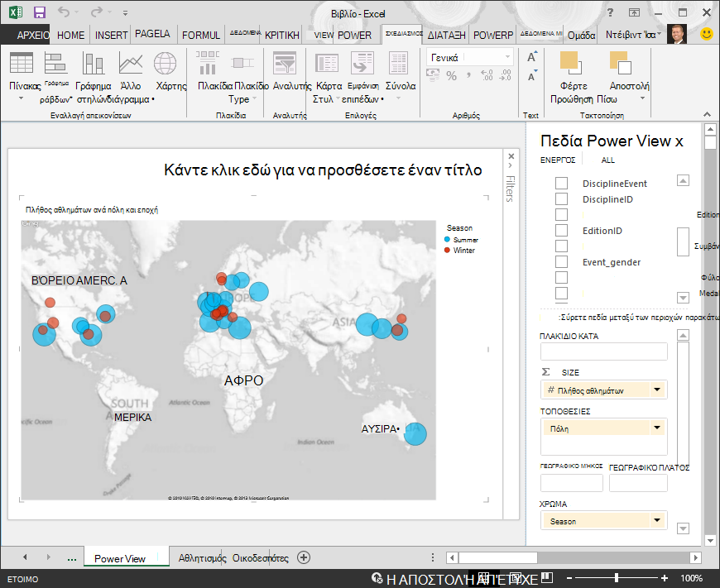Open the Quick Access Toolbar customize dropdown
The height and width of the screenshot is (588, 720).
coord(125,13)
